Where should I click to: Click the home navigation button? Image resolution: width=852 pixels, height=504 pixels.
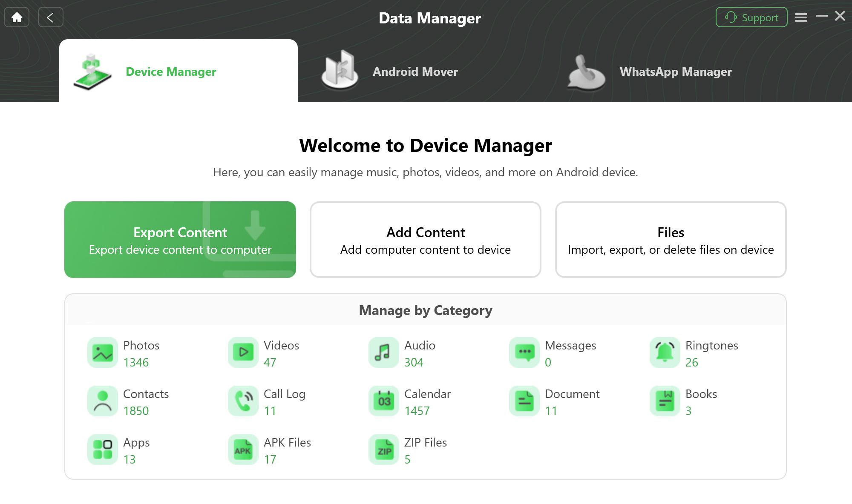17,16
